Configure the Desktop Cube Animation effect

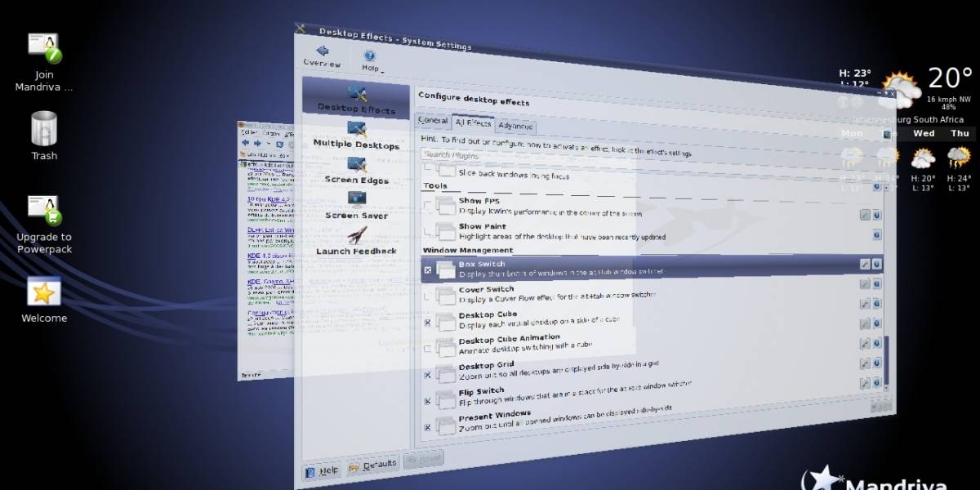point(865,323)
